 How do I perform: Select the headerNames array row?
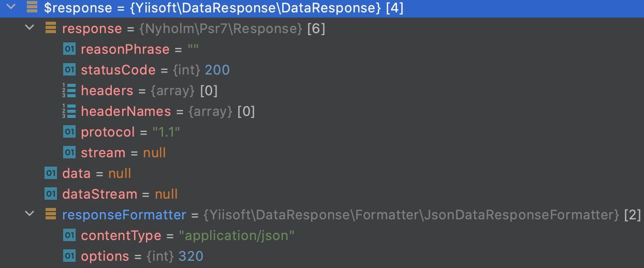[x=322, y=111]
